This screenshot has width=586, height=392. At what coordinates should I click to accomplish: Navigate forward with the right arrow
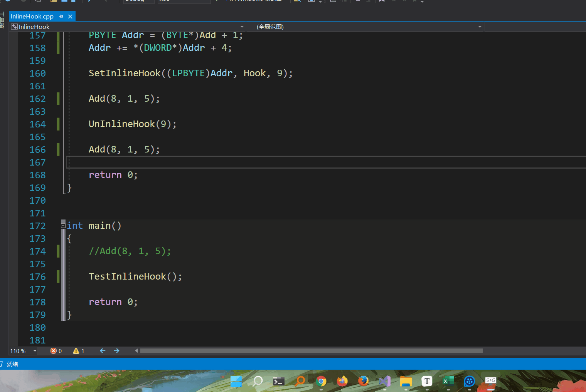tap(116, 351)
